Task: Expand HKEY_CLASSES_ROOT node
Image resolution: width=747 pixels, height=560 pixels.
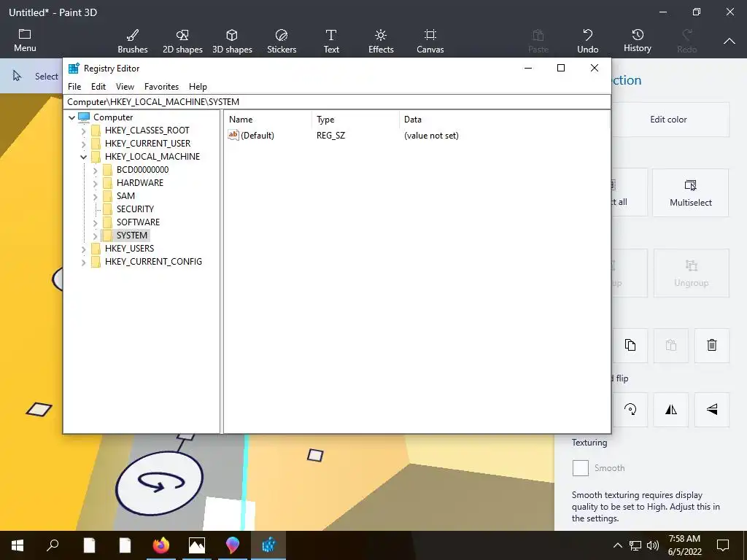Action: 84,131
